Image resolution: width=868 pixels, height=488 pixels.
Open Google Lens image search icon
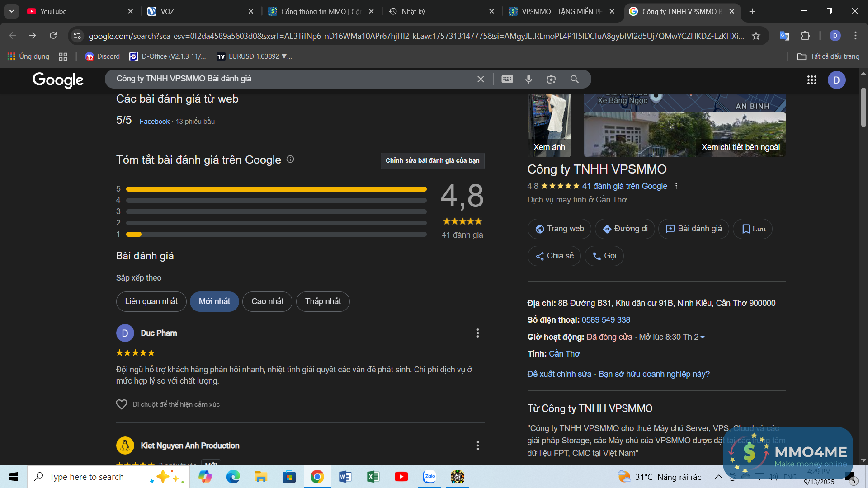pyautogui.click(x=551, y=79)
